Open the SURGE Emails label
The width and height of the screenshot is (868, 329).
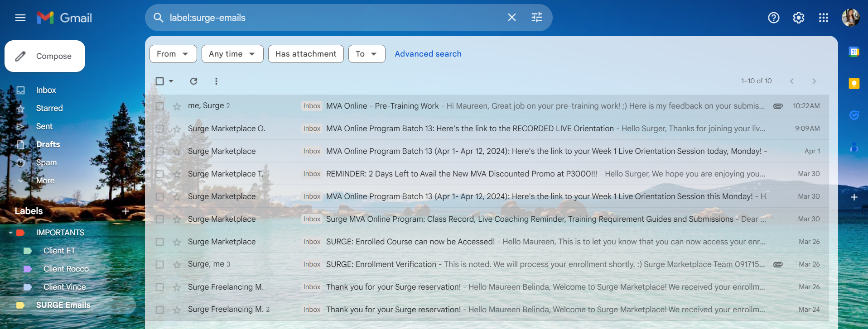[x=63, y=305]
